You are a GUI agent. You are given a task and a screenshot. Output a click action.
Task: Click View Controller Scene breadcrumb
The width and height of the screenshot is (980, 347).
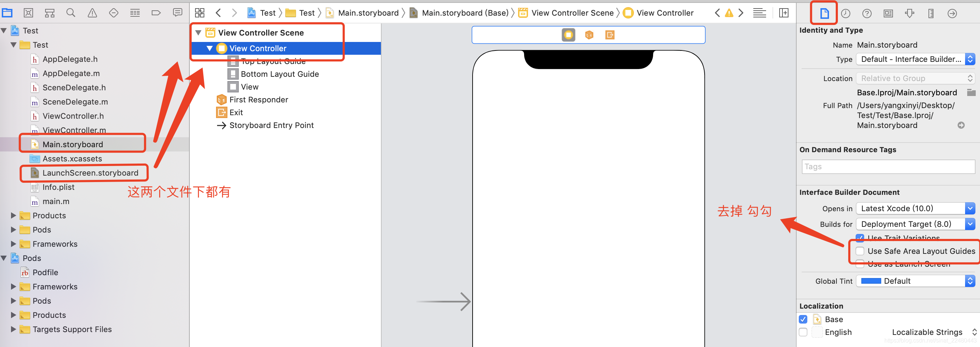[566, 13]
